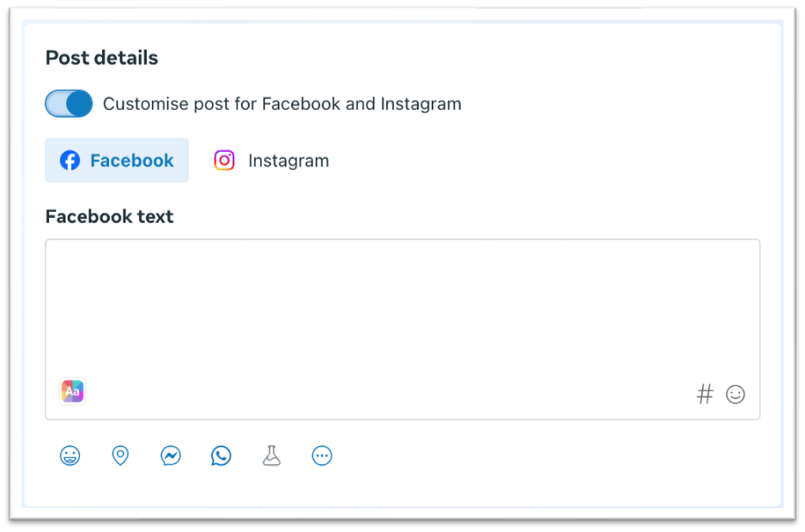This screenshot has width=805, height=532.
Task: Disable the customise post toggle switch
Action: 69,104
